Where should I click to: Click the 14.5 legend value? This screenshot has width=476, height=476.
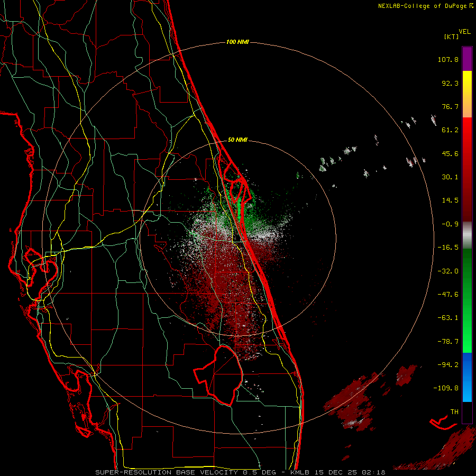tap(450, 200)
